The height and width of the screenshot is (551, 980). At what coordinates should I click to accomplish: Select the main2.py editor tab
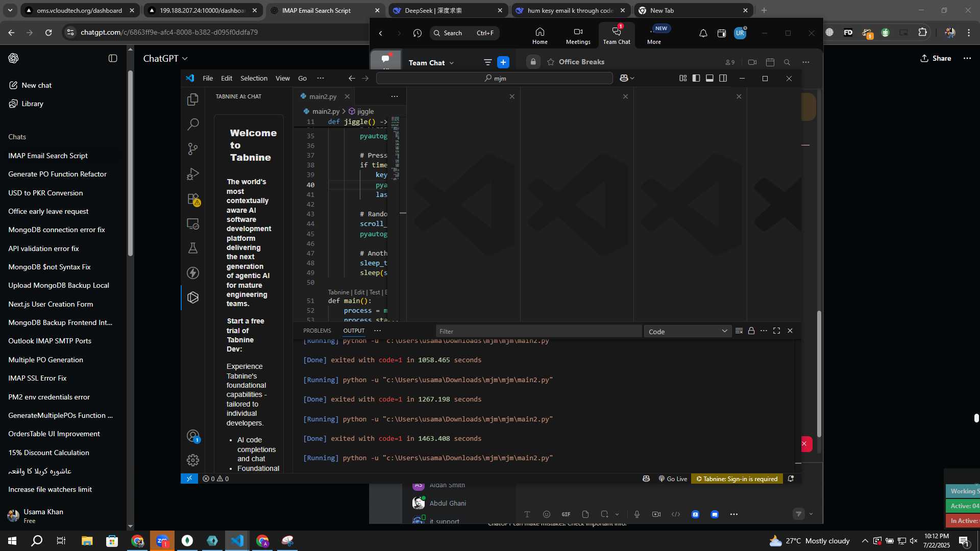pyautogui.click(x=323, y=96)
